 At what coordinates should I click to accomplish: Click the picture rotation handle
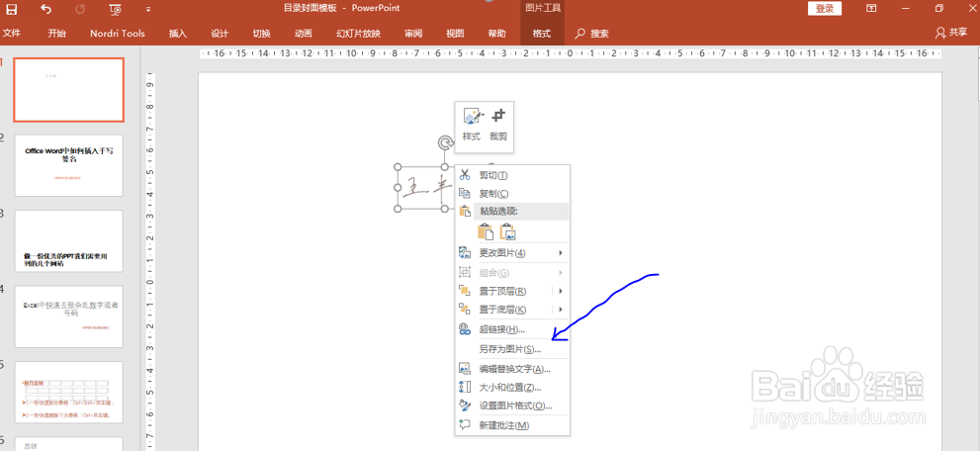(x=445, y=143)
